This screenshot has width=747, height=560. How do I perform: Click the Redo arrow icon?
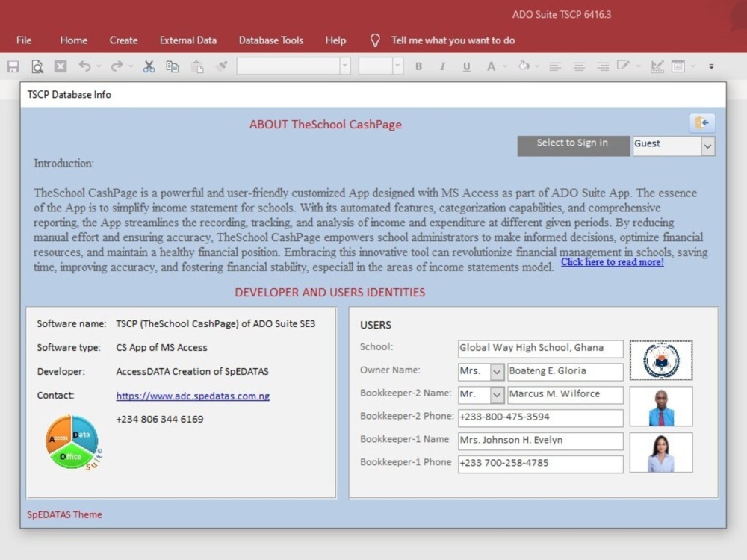tap(117, 66)
